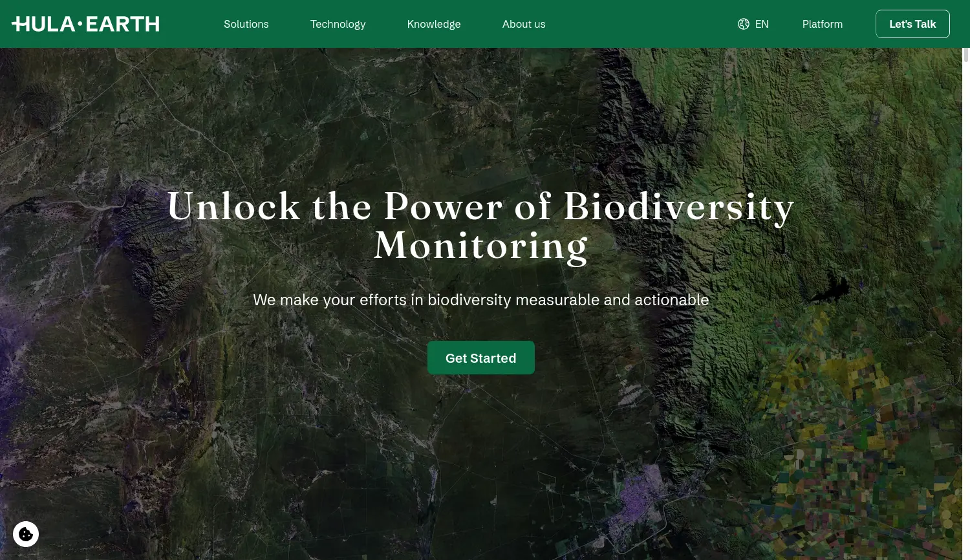Open the Technology menu
Screen dimensions: 970x560
[x=338, y=24]
